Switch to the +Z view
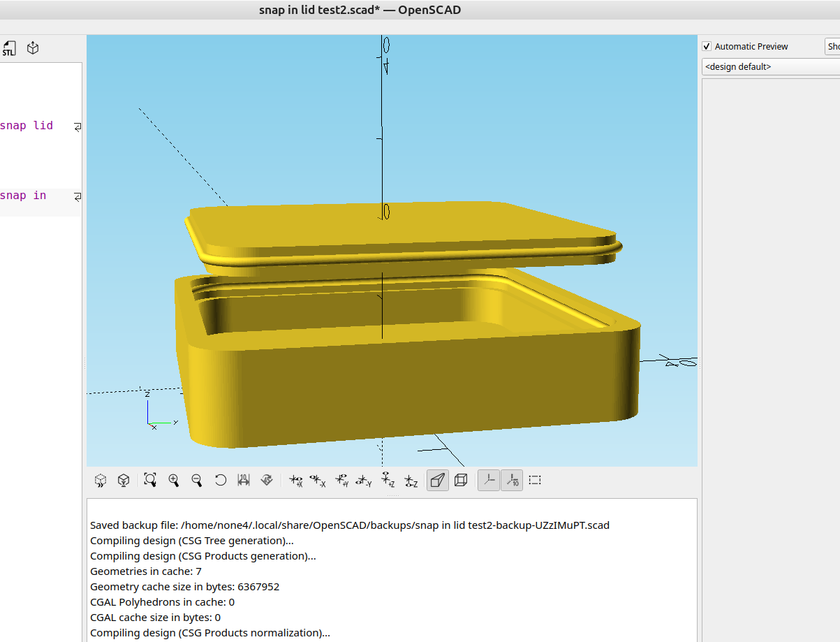 (x=388, y=481)
